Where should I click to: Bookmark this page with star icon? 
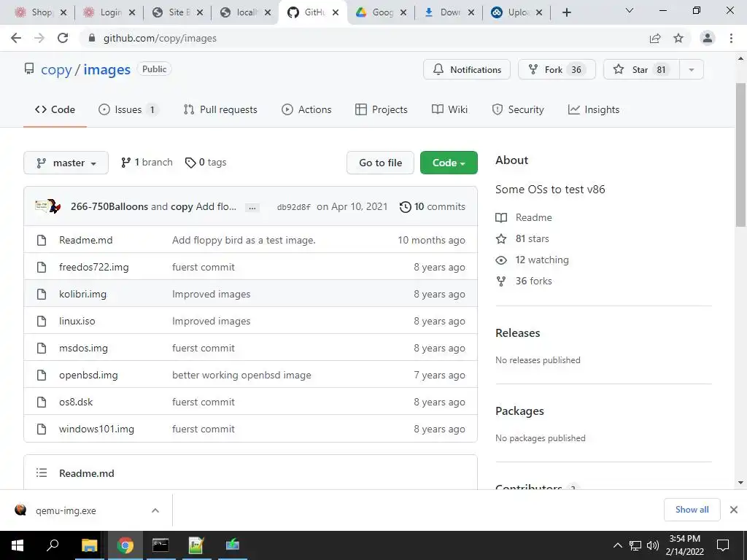click(x=678, y=38)
